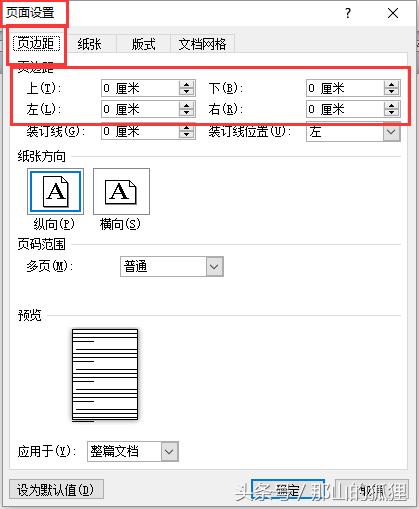Decrease bottom margin with down arrow

coord(392,92)
